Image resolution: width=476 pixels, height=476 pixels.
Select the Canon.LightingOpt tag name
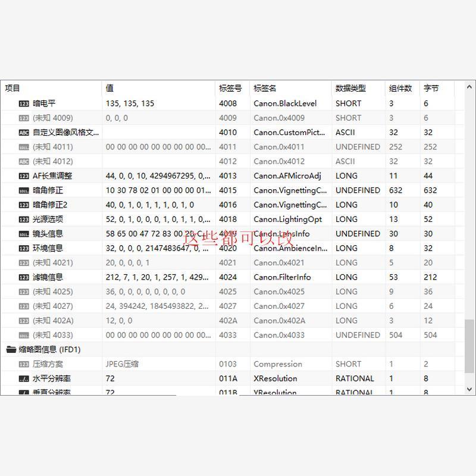[x=288, y=220]
